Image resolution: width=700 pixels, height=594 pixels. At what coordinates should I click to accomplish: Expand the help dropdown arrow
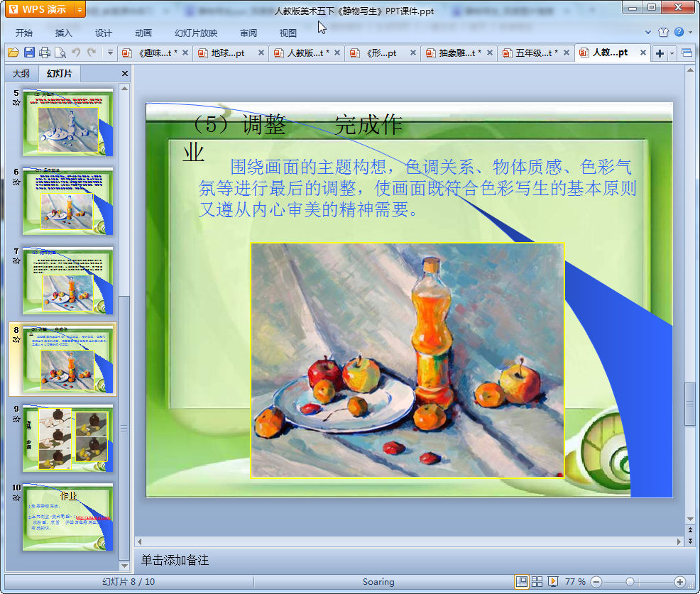point(690,32)
